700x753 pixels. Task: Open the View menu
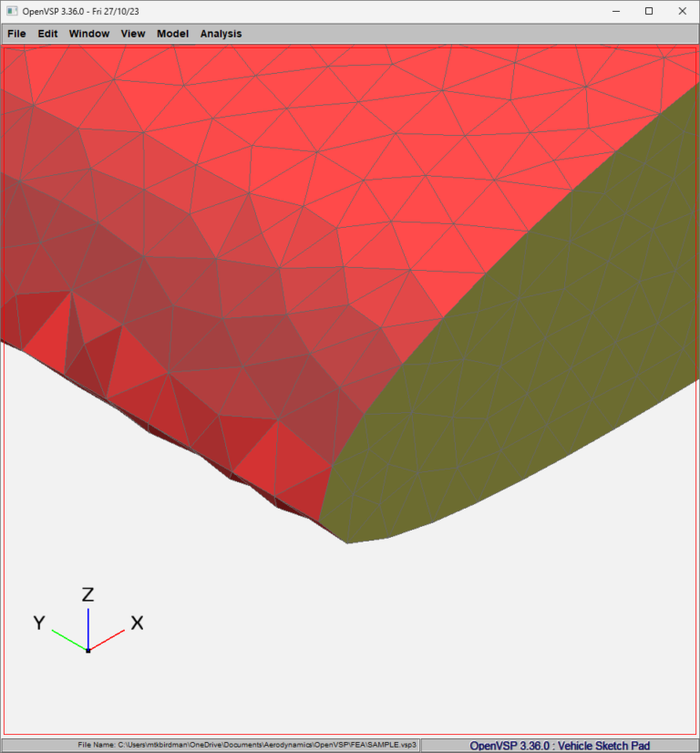133,34
